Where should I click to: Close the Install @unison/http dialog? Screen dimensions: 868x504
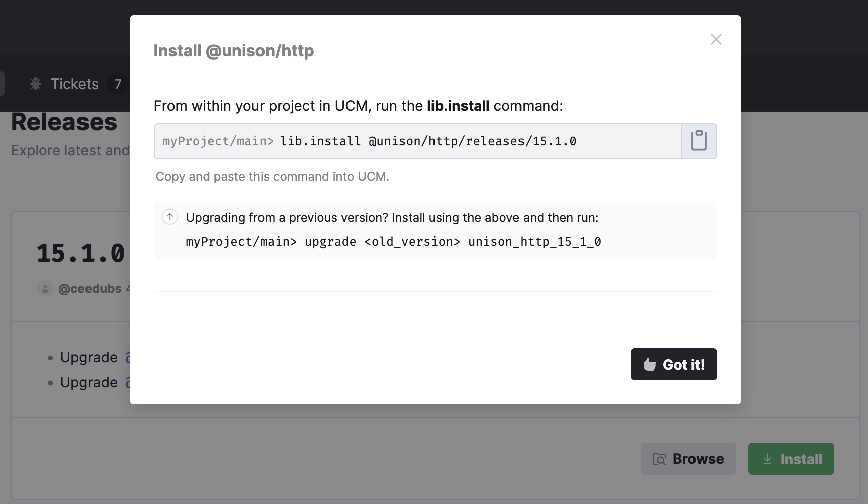[716, 39]
